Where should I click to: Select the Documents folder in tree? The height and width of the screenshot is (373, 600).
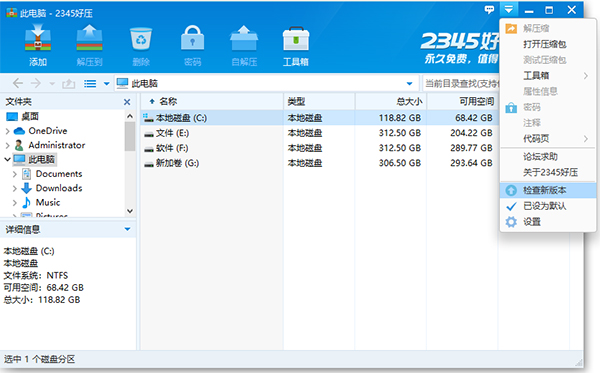52,174
